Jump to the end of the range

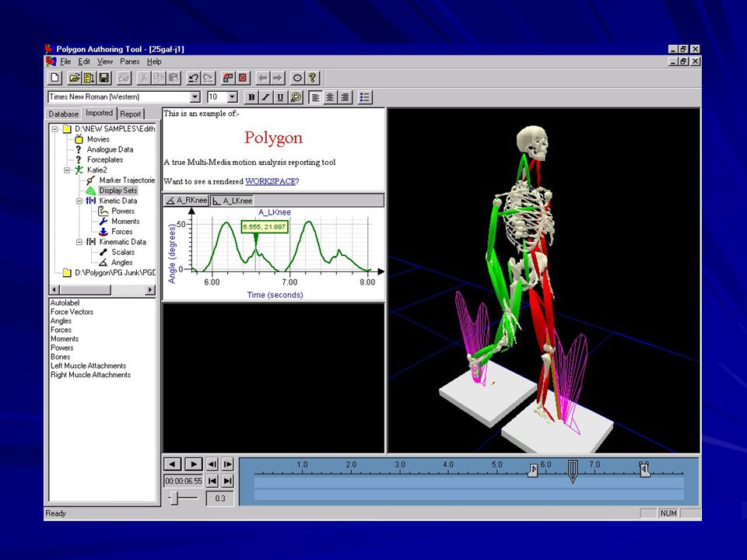coord(228,481)
